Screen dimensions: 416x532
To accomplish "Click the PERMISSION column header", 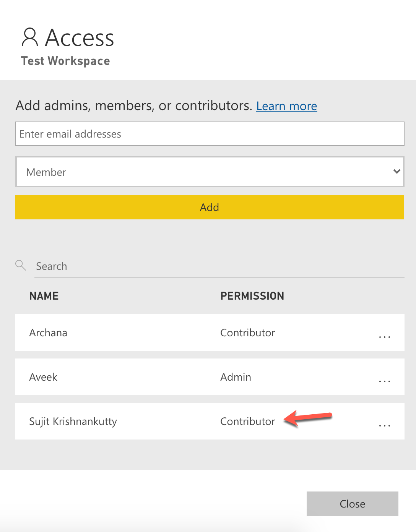I will (x=252, y=296).
